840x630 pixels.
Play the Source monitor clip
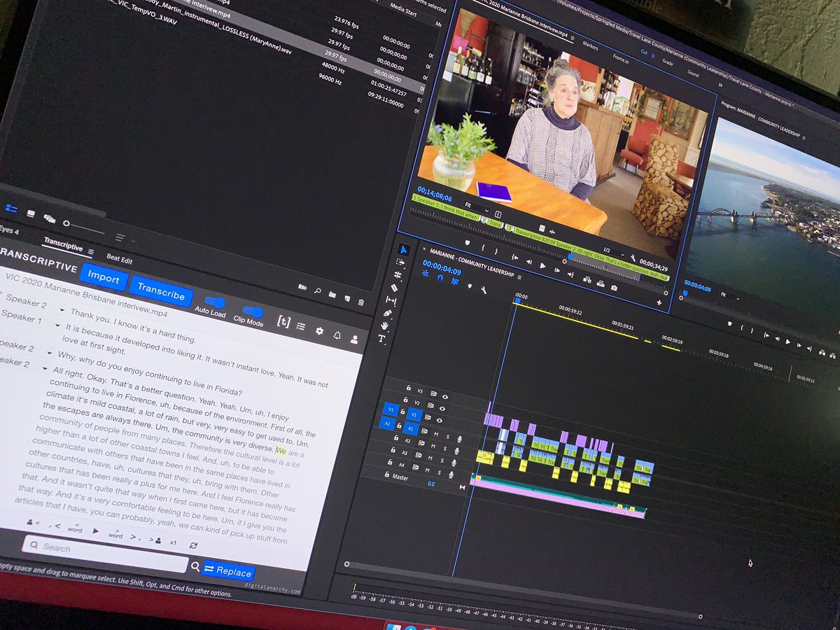(x=542, y=267)
